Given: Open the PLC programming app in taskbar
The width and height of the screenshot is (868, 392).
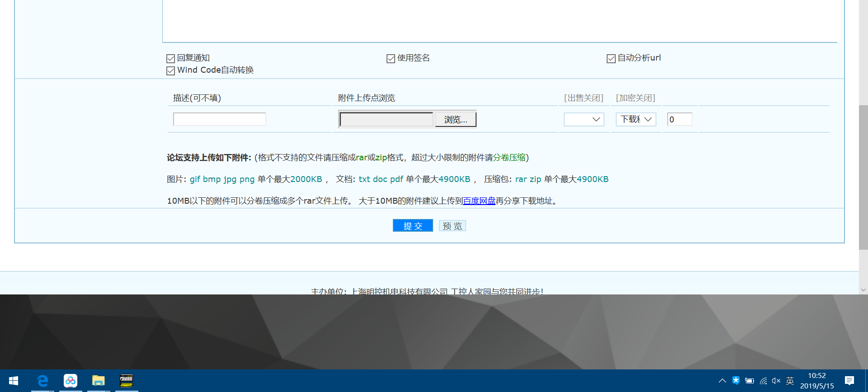Looking at the screenshot, I should [x=126, y=381].
